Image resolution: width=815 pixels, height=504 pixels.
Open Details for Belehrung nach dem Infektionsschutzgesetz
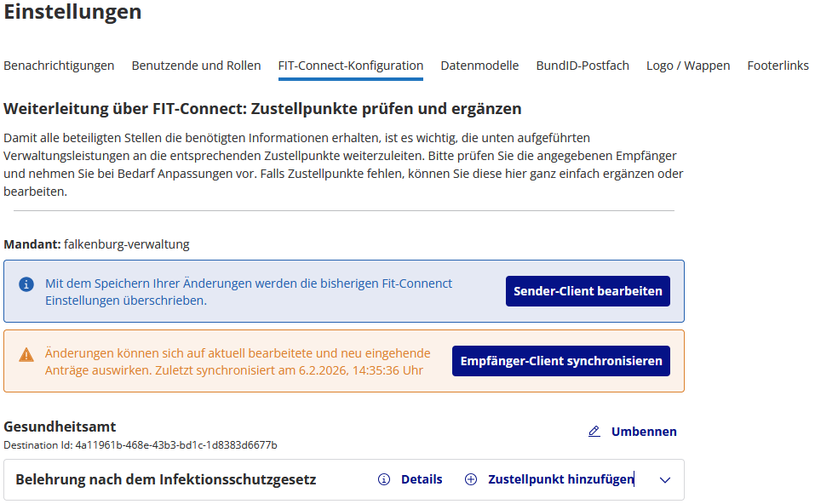(x=421, y=479)
